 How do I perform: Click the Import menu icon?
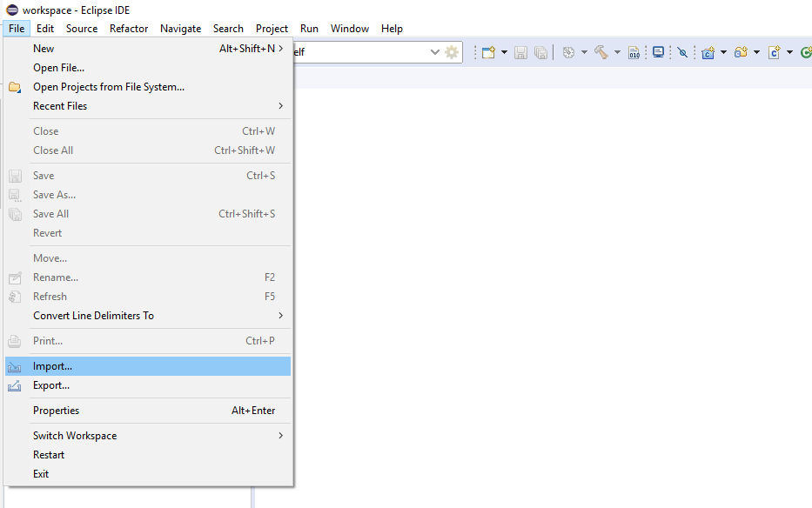pos(15,366)
